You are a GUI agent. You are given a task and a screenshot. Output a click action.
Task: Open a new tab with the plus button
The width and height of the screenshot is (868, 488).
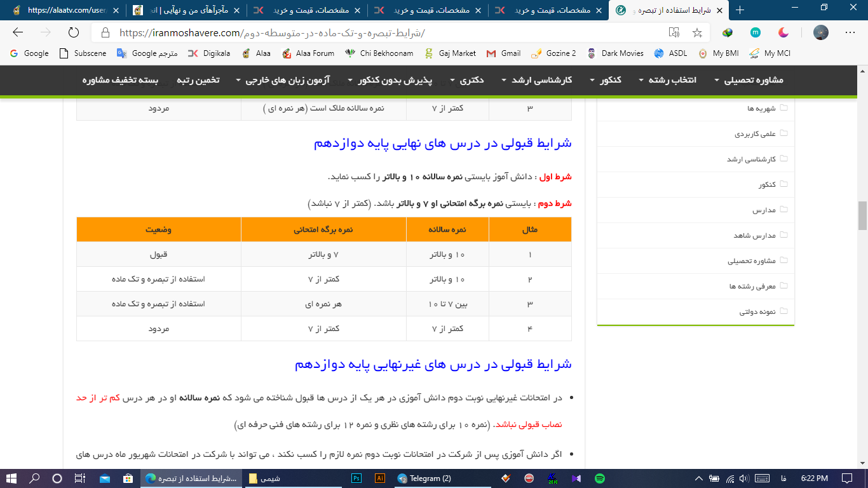click(x=740, y=10)
